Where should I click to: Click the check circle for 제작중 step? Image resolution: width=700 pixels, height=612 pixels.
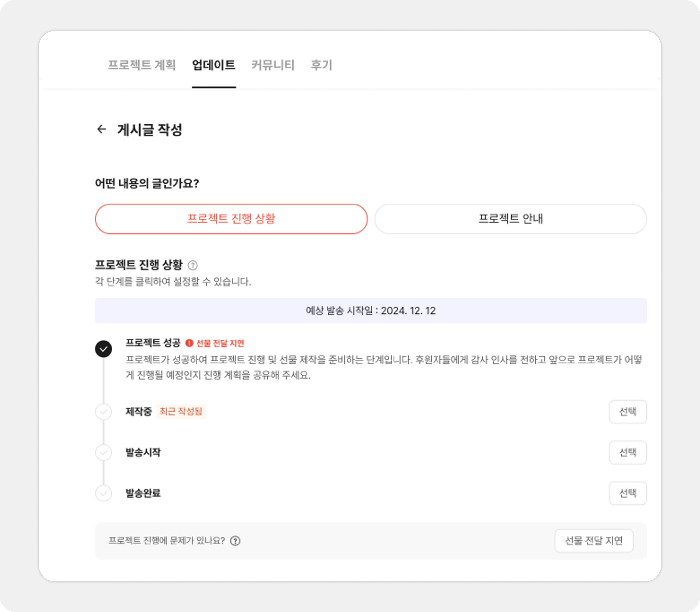tap(103, 412)
